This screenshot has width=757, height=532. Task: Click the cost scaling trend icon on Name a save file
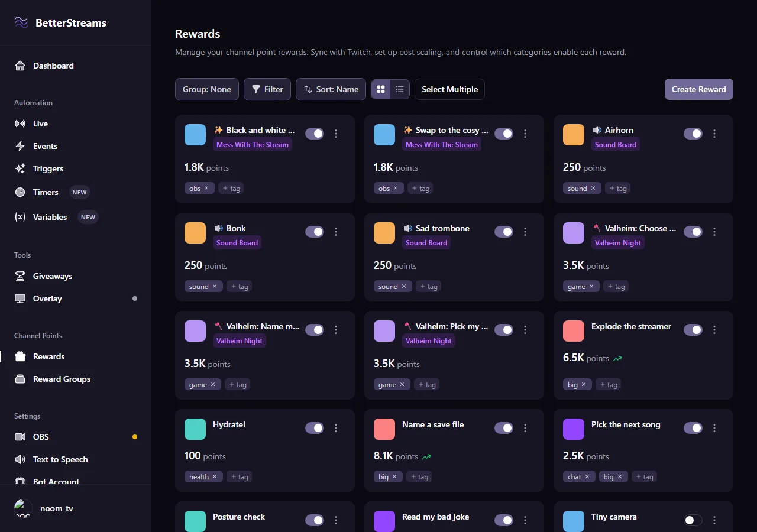426,457
